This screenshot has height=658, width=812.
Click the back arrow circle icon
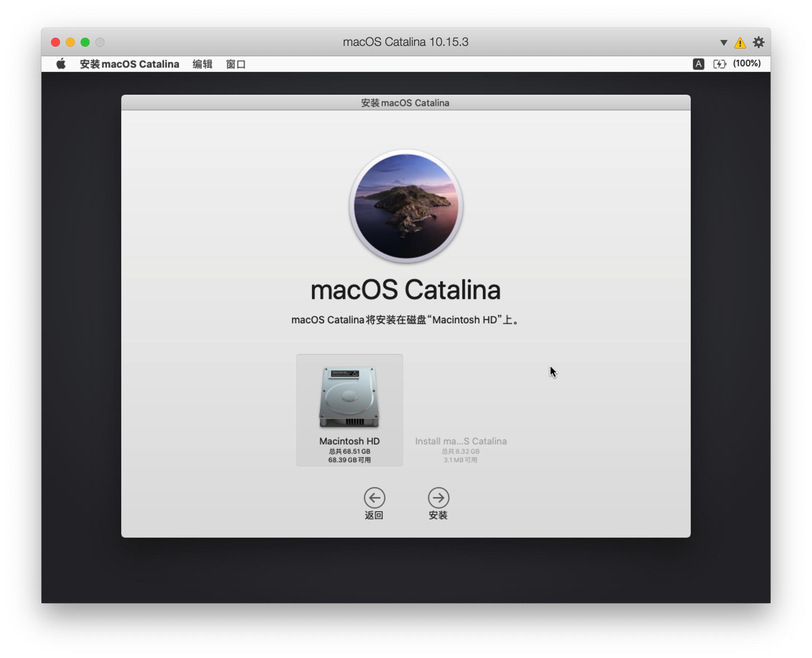tap(375, 498)
